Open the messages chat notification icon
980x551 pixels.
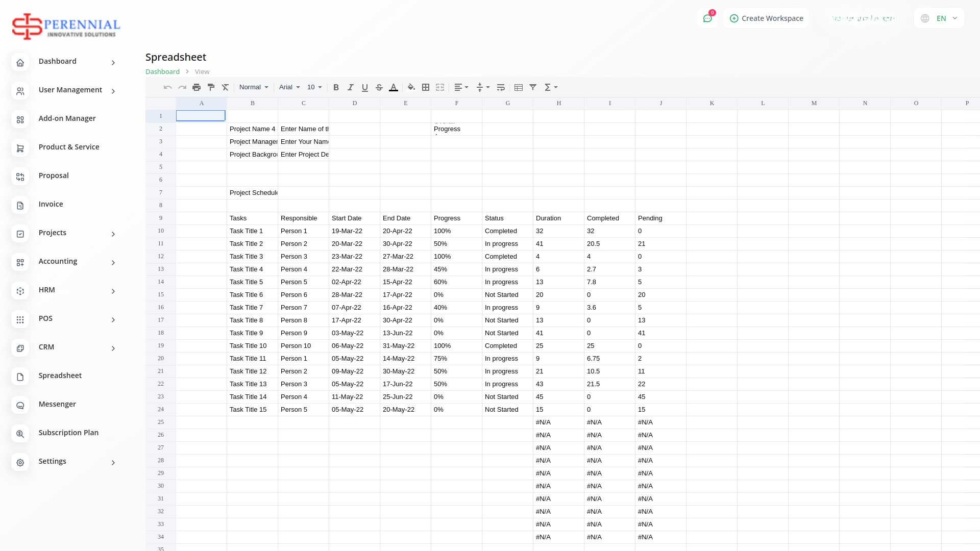(707, 18)
